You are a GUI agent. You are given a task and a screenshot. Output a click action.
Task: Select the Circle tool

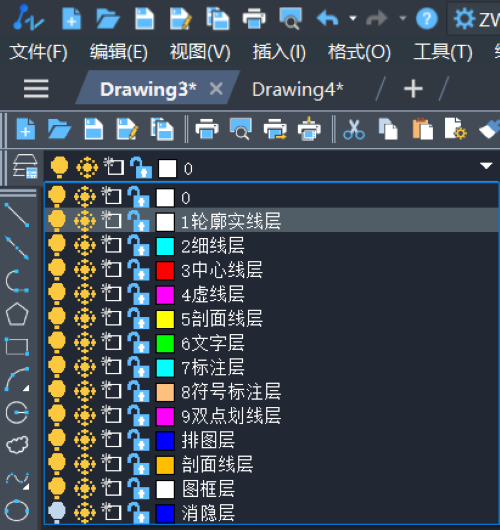(17, 413)
